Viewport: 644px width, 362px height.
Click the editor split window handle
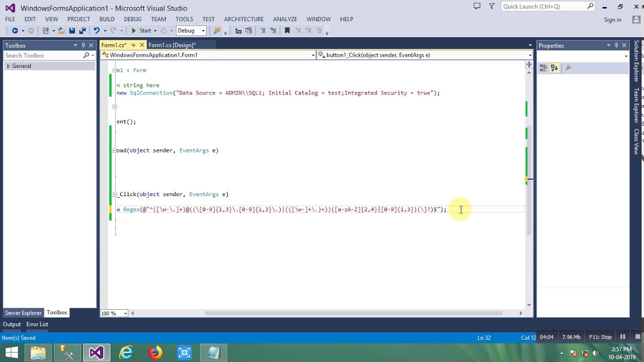(529, 64)
